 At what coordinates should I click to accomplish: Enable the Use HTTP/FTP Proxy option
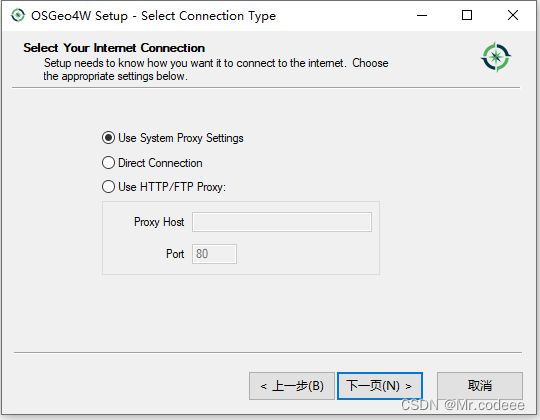point(108,187)
